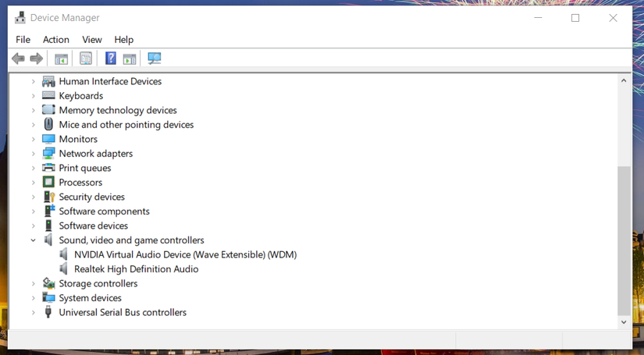Click the NVIDIA Virtual Audio Device speaker icon

click(63, 254)
